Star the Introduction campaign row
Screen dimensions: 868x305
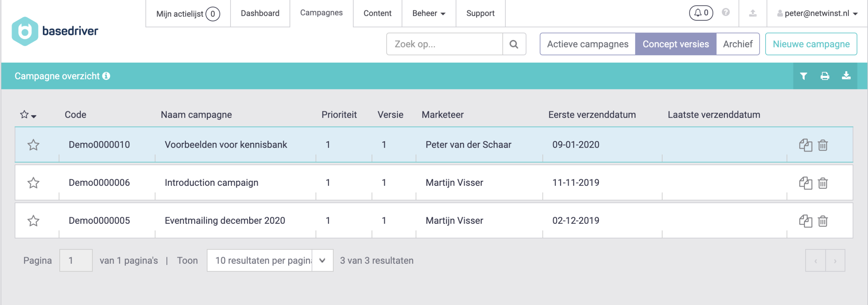pyautogui.click(x=33, y=183)
